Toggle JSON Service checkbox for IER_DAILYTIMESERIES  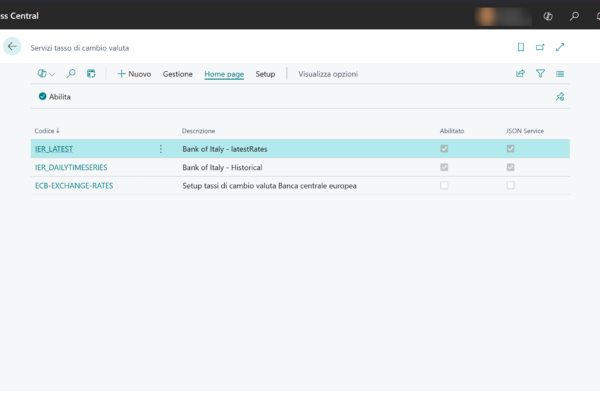[510, 167]
